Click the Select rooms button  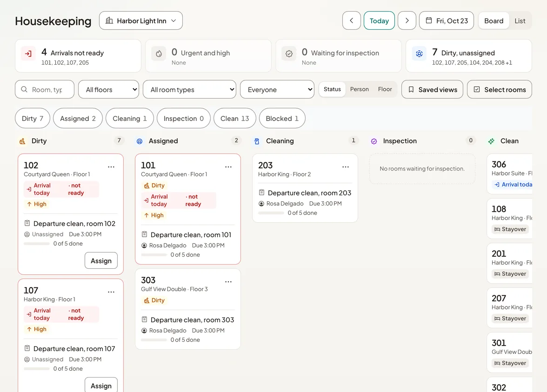(x=500, y=90)
